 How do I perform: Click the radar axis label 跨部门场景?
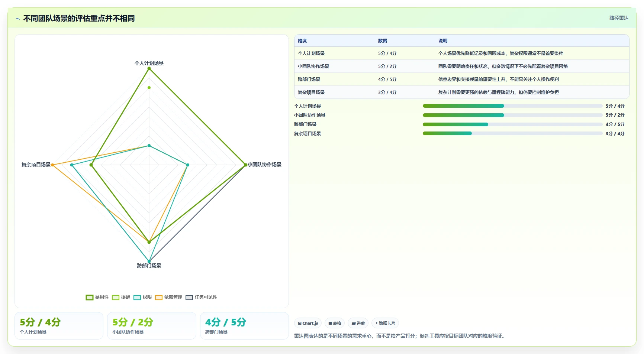point(149,266)
